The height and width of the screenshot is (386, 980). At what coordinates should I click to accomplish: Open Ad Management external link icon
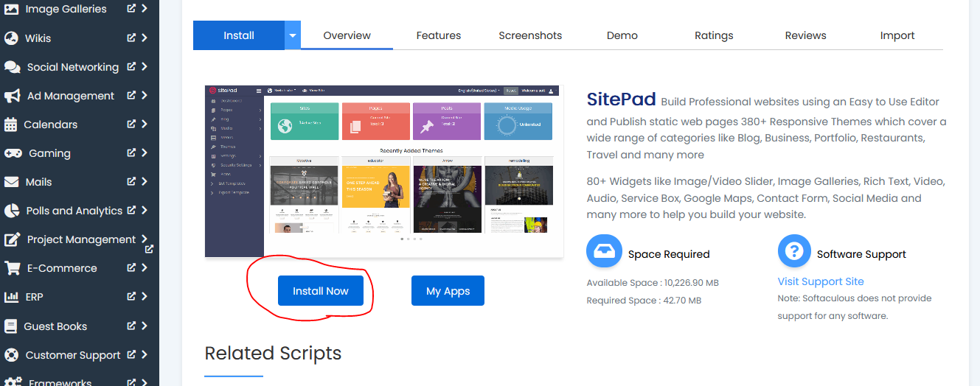pos(131,95)
